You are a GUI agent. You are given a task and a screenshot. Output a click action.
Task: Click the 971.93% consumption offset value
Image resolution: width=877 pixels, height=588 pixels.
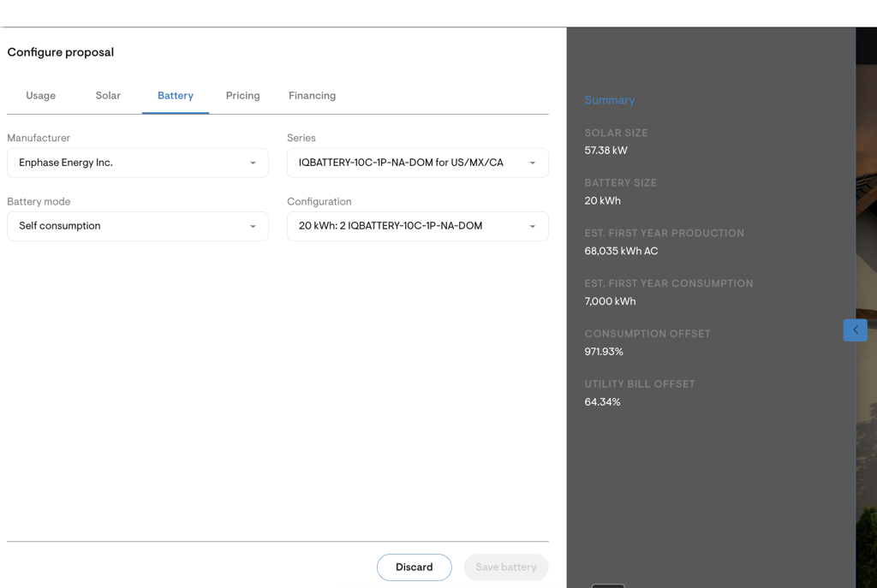604,352
